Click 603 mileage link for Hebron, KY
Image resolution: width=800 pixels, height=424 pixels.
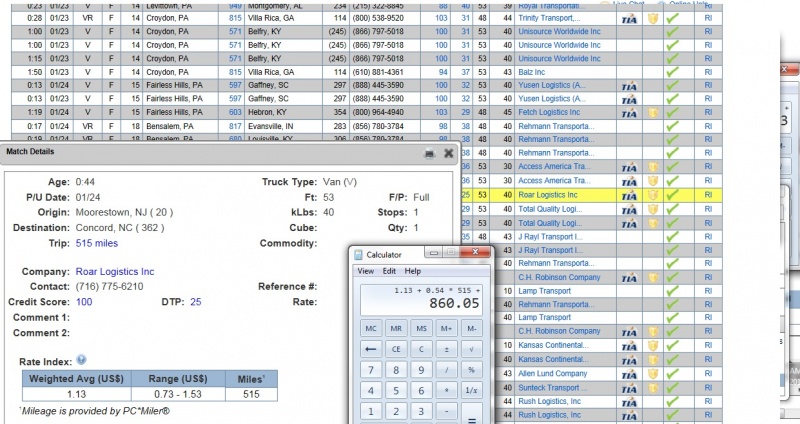235,112
